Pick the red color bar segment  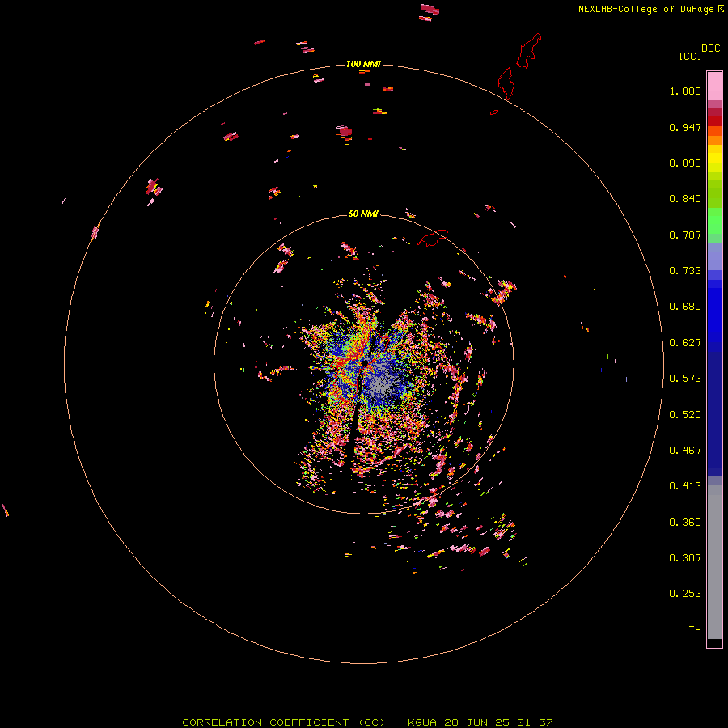click(x=714, y=121)
